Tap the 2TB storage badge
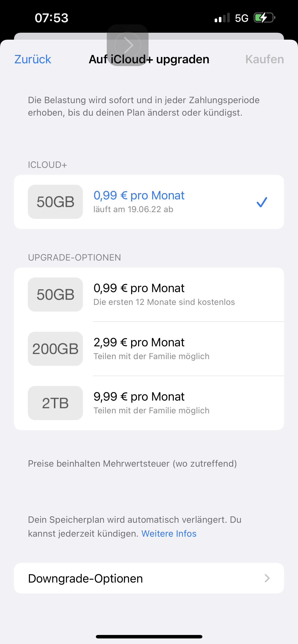The height and width of the screenshot is (644, 298). (x=55, y=403)
